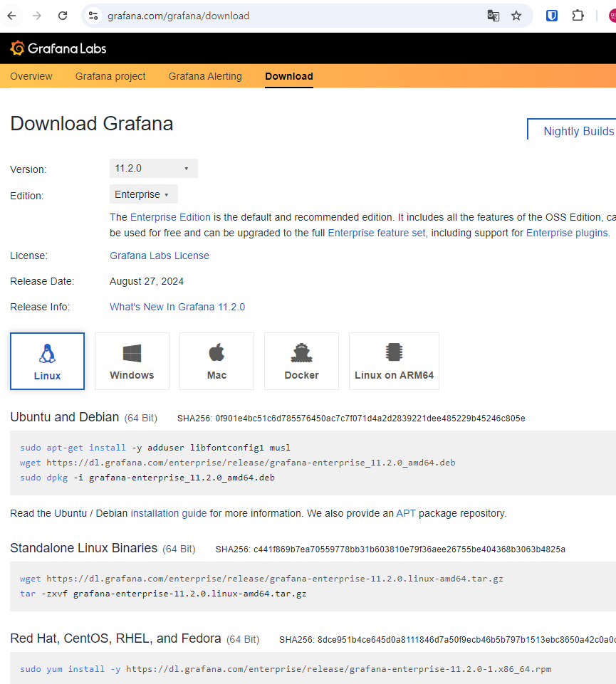Expand the Enterprise edition dropdown
Screen dimensions: 616x684
143,194
